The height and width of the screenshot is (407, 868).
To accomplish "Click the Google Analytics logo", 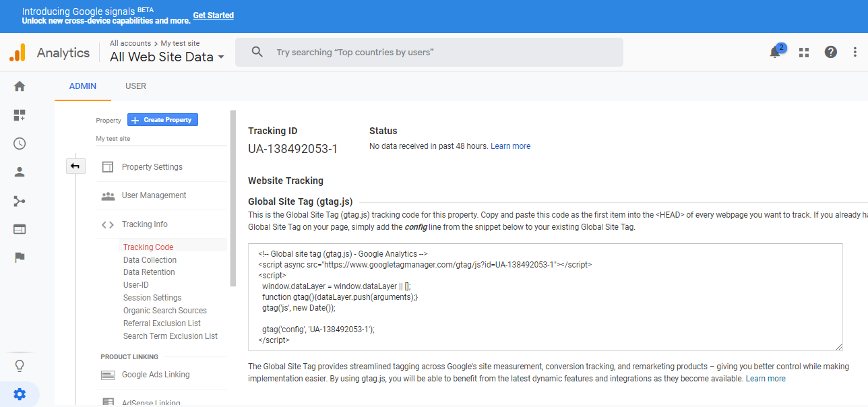I will pyautogui.click(x=18, y=53).
